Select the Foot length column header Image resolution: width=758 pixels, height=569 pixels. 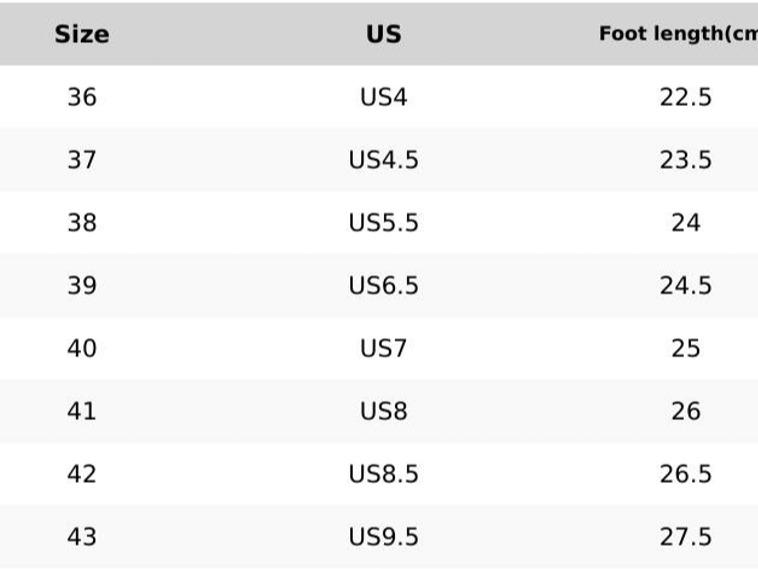coord(677,34)
